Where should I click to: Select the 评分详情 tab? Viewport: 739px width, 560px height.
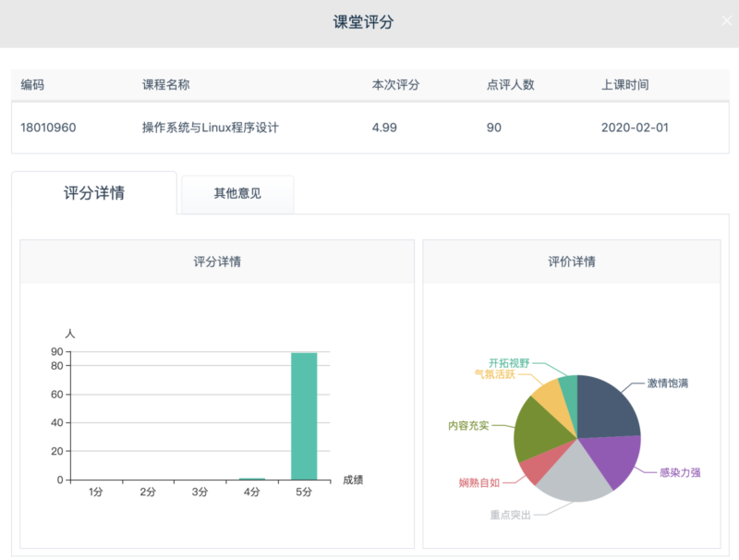point(94,193)
